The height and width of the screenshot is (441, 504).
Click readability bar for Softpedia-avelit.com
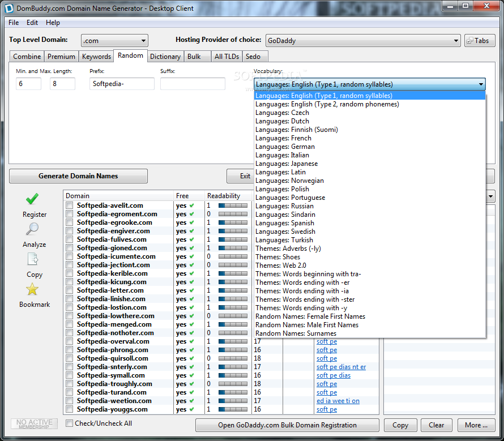[x=233, y=205]
